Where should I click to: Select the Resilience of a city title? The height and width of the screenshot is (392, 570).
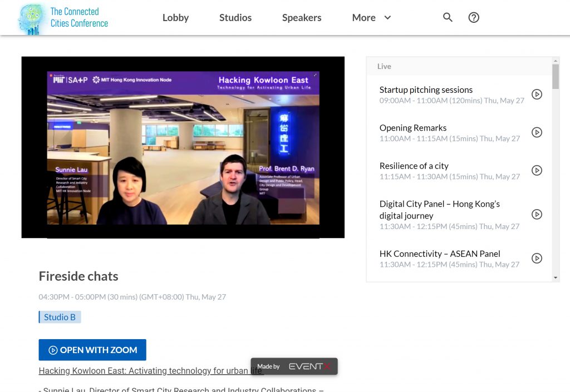tap(414, 166)
